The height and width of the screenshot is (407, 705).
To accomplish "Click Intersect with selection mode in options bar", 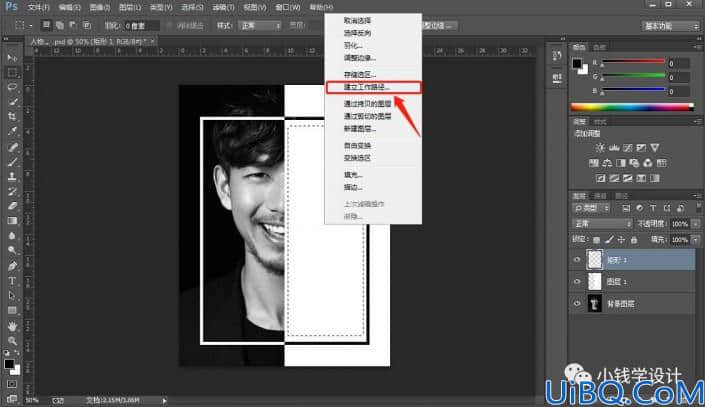I will [87, 26].
